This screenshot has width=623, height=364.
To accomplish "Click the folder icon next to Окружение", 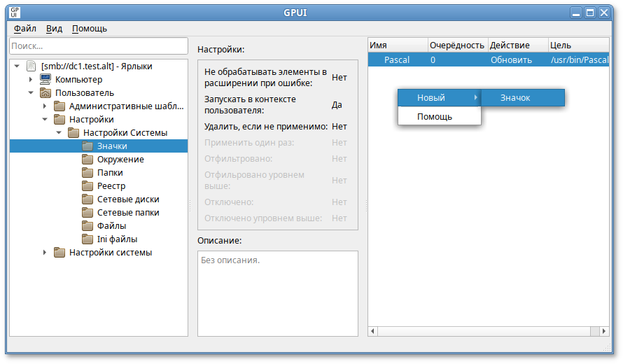I will pyautogui.click(x=87, y=160).
